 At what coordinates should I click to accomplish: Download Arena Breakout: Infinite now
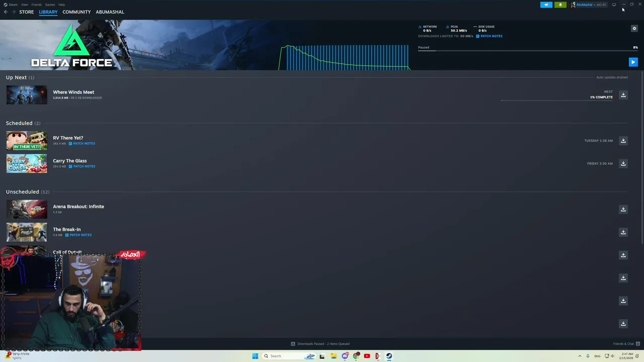623,209
